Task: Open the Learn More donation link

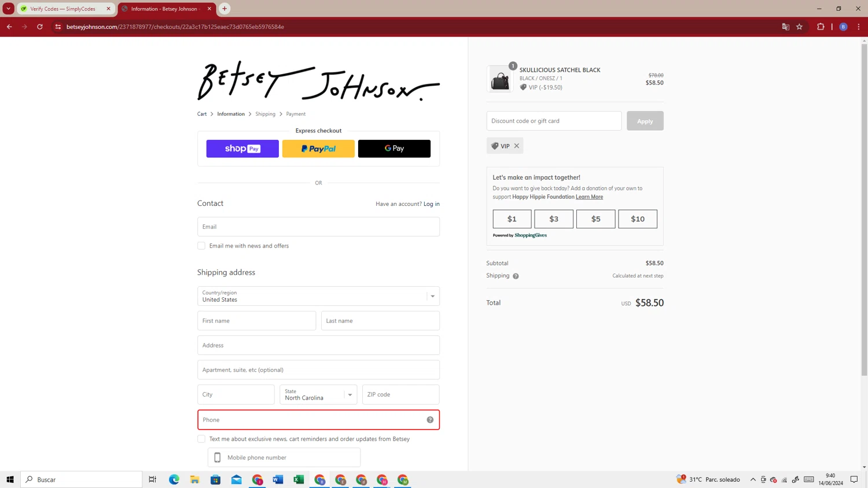Action: 589,197
